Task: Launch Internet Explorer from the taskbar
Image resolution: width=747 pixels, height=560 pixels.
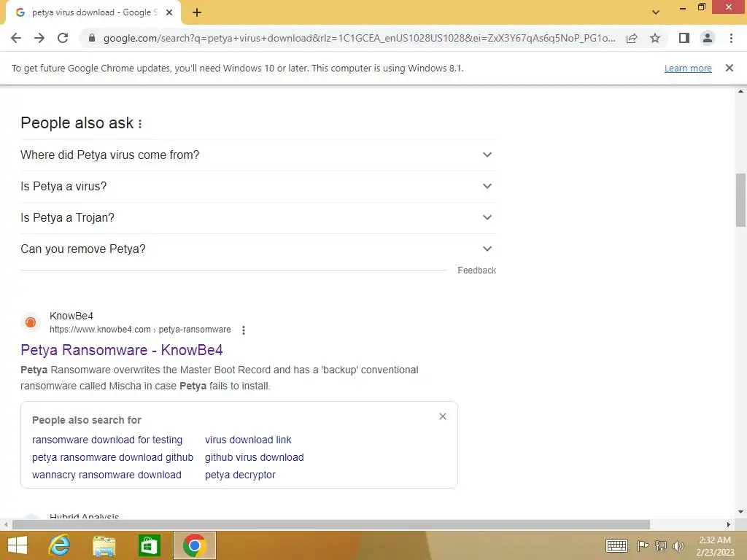Action: click(x=60, y=545)
